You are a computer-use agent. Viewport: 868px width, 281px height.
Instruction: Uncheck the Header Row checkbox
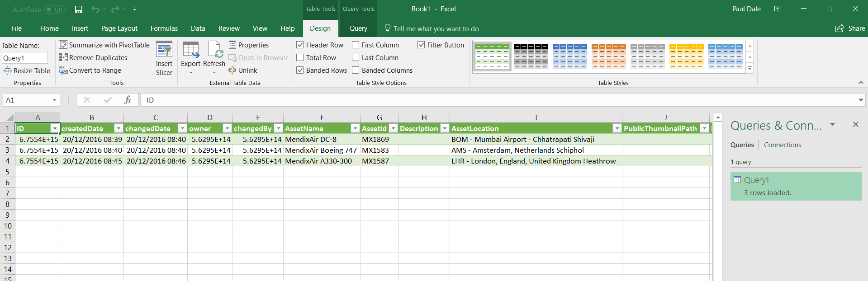coord(300,45)
